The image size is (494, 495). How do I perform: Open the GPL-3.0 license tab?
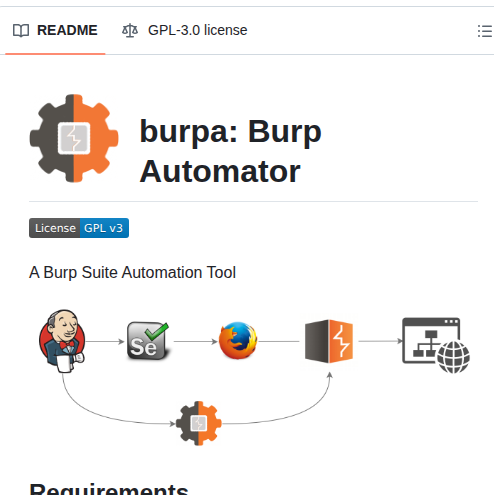(x=185, y=30)
